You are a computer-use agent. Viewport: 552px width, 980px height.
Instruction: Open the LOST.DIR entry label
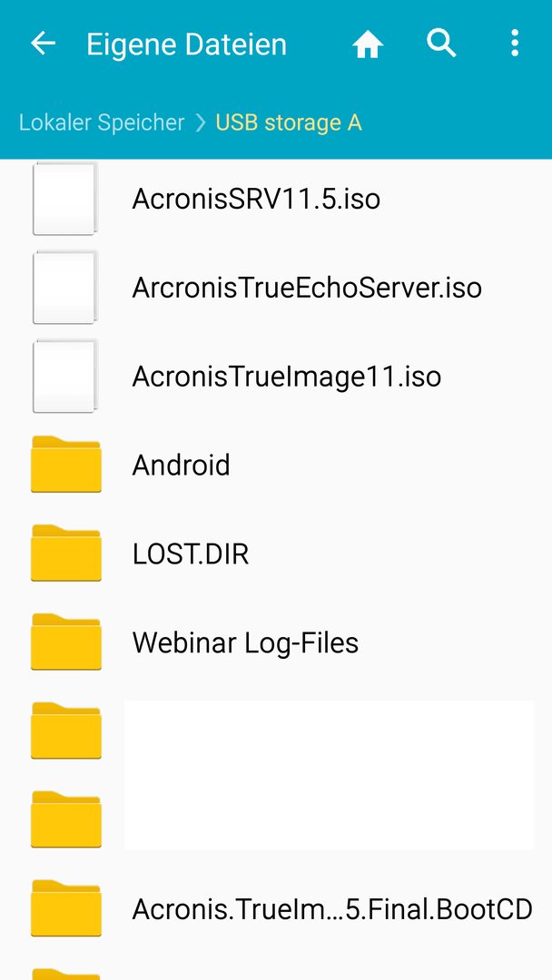(x=191, y=554)
